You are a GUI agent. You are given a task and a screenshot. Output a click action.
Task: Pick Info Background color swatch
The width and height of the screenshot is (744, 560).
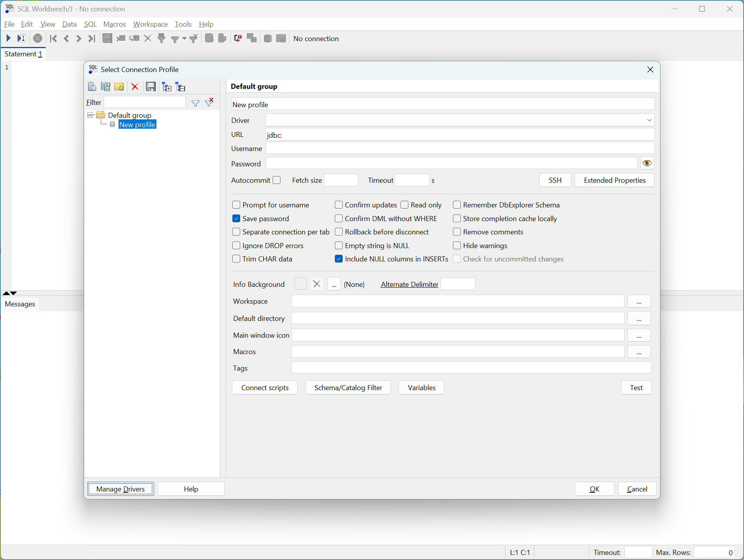pyautogui.click(x=300, y=284)
